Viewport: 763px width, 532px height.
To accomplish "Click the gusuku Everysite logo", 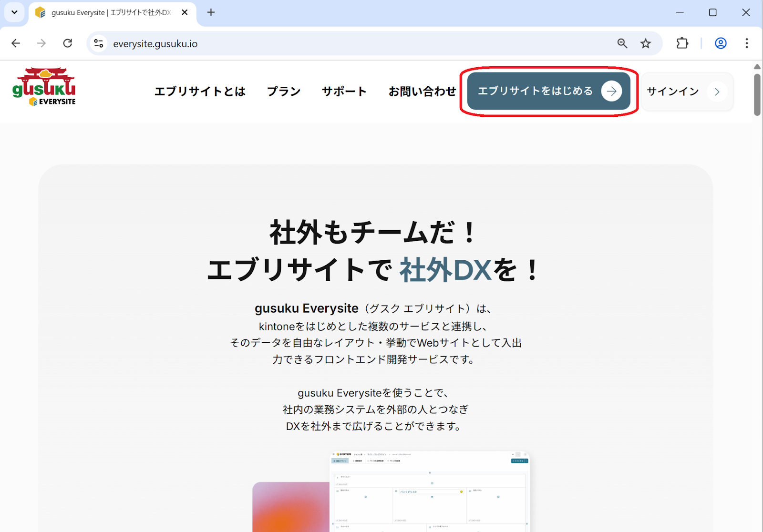I will pos(44,87).
